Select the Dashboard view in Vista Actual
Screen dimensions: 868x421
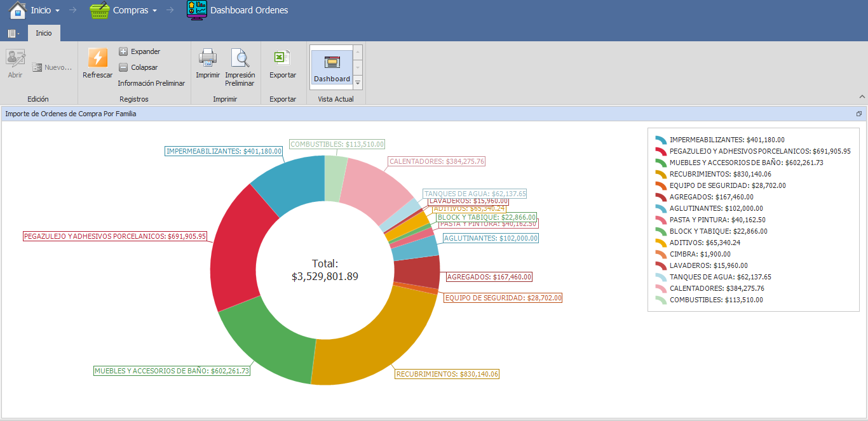pos(332,68)
